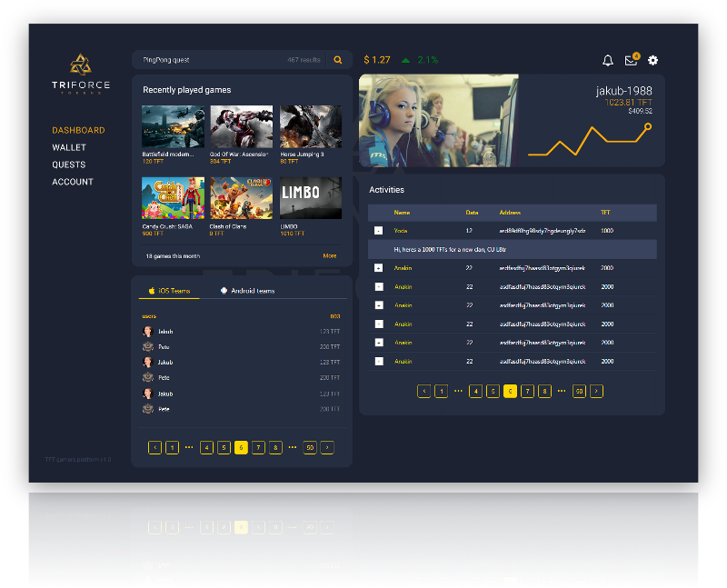Click Jakub's avatar in first users row
Image resolution: width=727 pixels, height=588 pixels.
tap(148, 332)
